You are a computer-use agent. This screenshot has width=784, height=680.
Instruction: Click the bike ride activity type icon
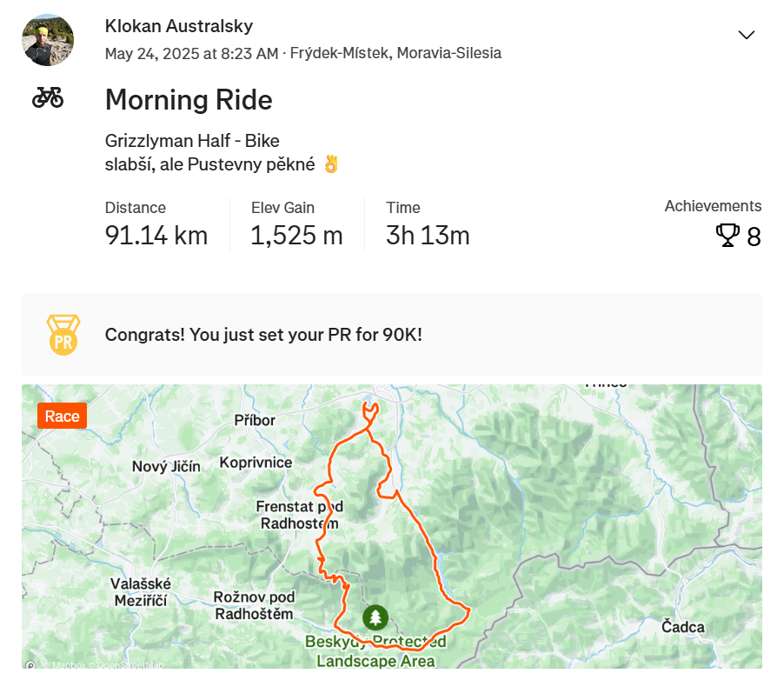point(48,97)
